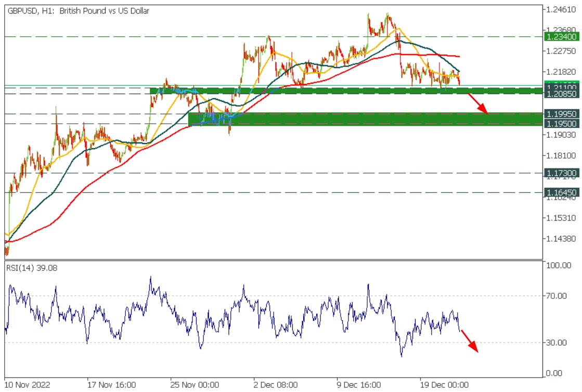Screen dimensions: 582x392
Task: Click the 1.19030 price axis value
Action: [x=561, y=135]
